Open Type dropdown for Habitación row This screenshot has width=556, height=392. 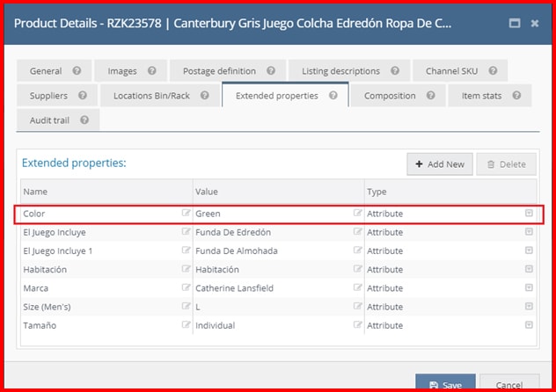pos(529,269)
